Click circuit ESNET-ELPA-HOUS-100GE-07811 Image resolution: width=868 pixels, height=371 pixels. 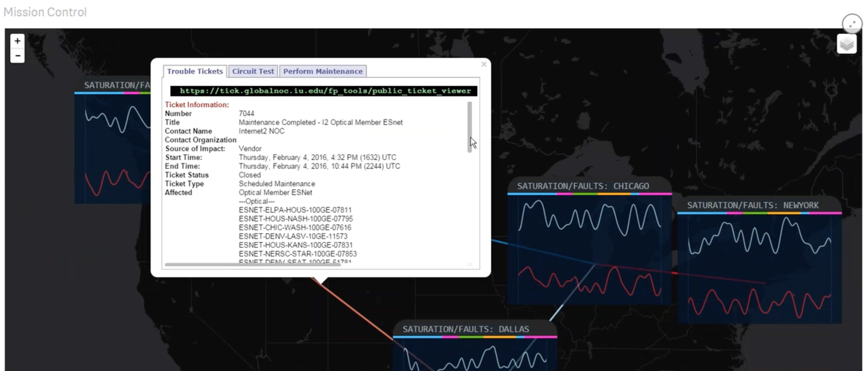coord(295,210)
